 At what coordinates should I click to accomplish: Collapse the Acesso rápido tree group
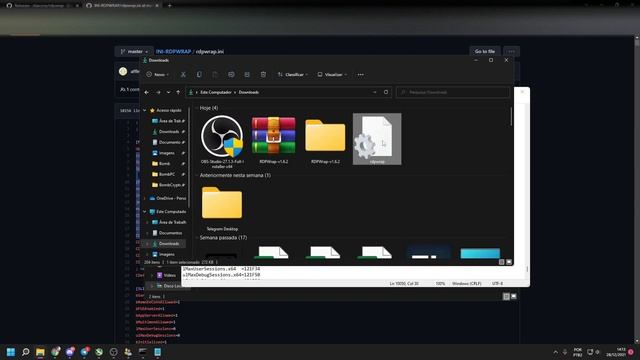click(x=144, y=110)
